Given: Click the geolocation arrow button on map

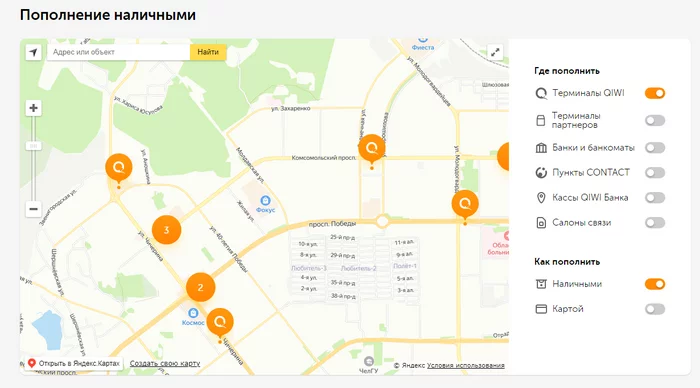Looking at the screenshot, I should coord(33,52).
